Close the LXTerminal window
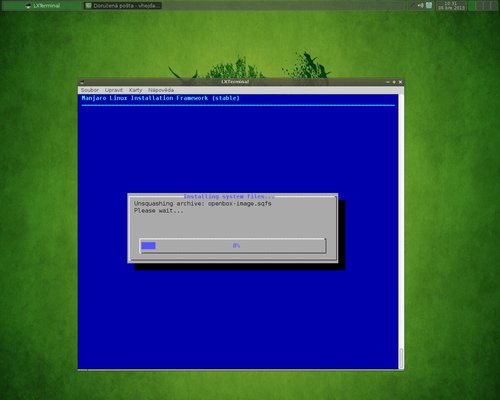The width and height of the screenshot is (500, 400). 400,82
